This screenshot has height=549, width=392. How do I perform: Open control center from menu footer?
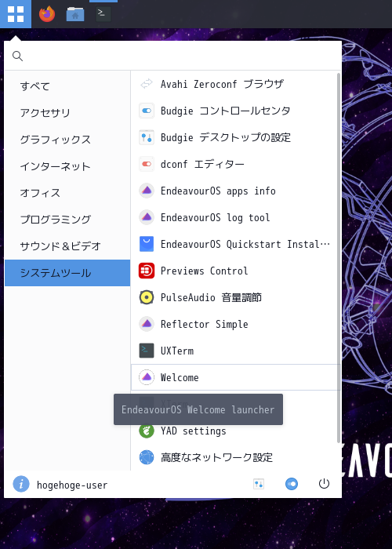(x=292, y=484)
